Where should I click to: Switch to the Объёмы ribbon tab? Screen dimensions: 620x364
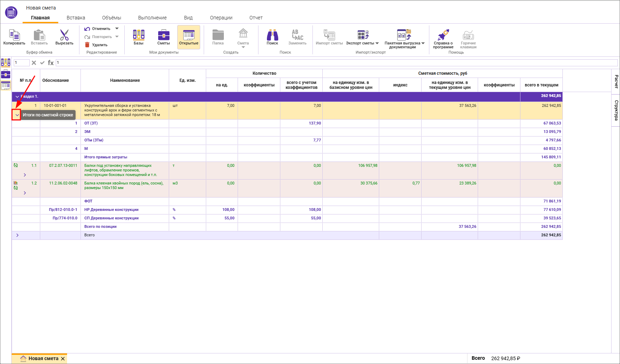tap(111, 18)
